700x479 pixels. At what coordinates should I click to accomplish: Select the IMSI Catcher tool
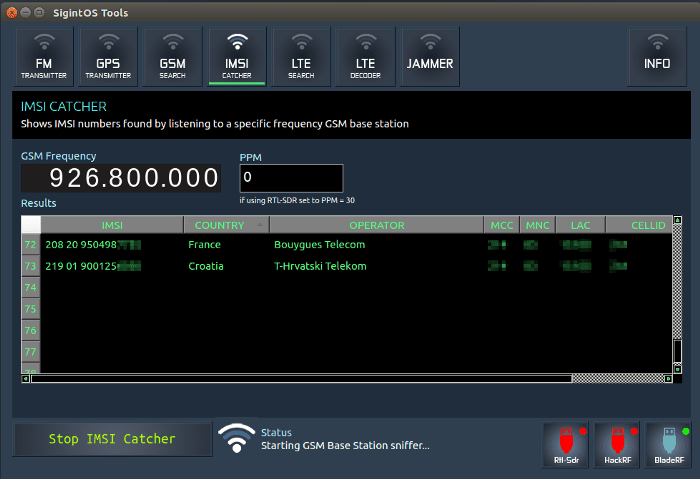[237, 57]
